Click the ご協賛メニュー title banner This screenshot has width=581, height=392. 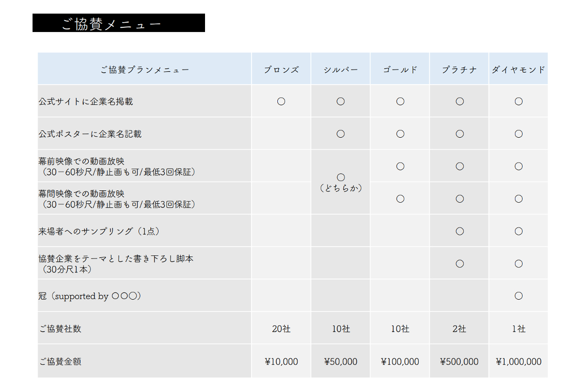118,23
